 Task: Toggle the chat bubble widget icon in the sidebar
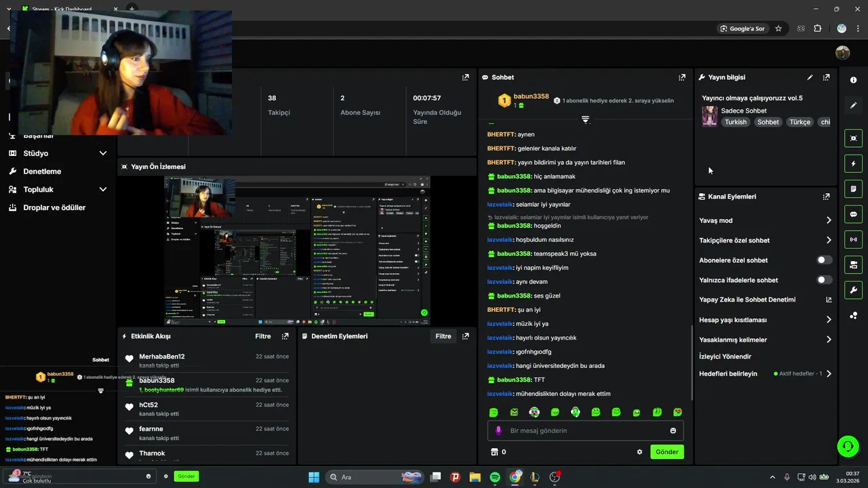853,214
